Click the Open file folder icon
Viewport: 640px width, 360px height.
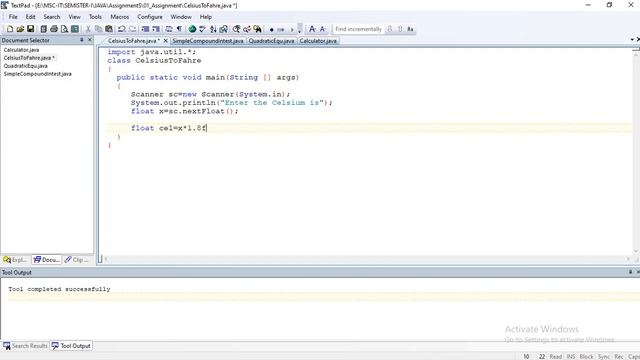(20, 29)
